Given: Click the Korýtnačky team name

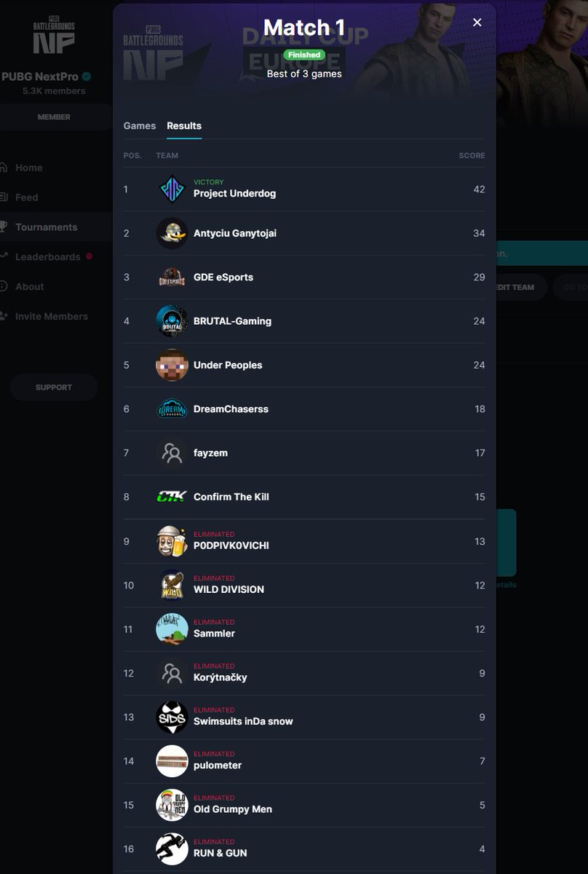Looking at the screenshot, I should pos(220,677).
